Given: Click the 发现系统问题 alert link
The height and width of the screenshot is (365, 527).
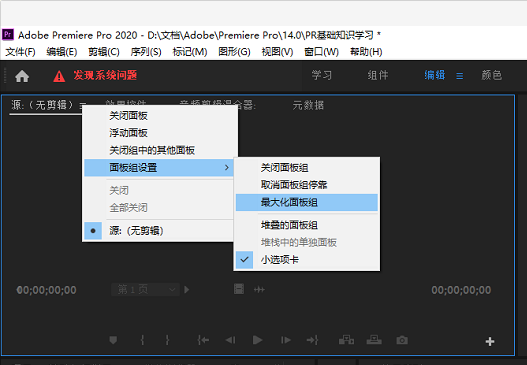Looking at the screenshot, I should tap(105, 75).
